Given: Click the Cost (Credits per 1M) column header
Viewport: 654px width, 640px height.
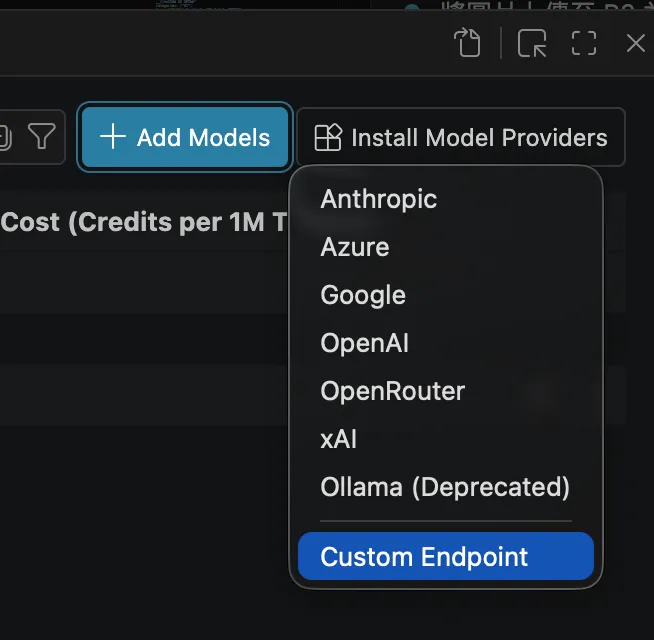Looking at the screenshot, I should pos(144,222).
